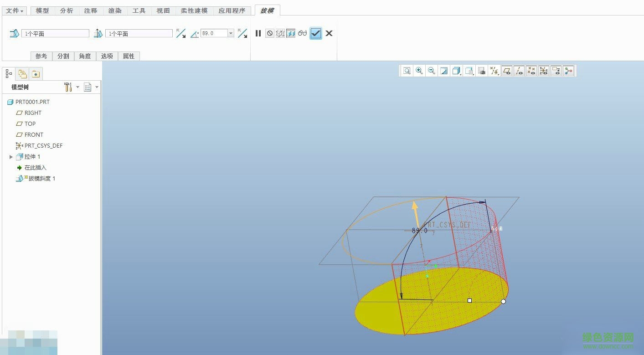Click the green checkmark to accept draft
Image resolution: width=644 pixels, height=355 pixels.
coord(316,33)
